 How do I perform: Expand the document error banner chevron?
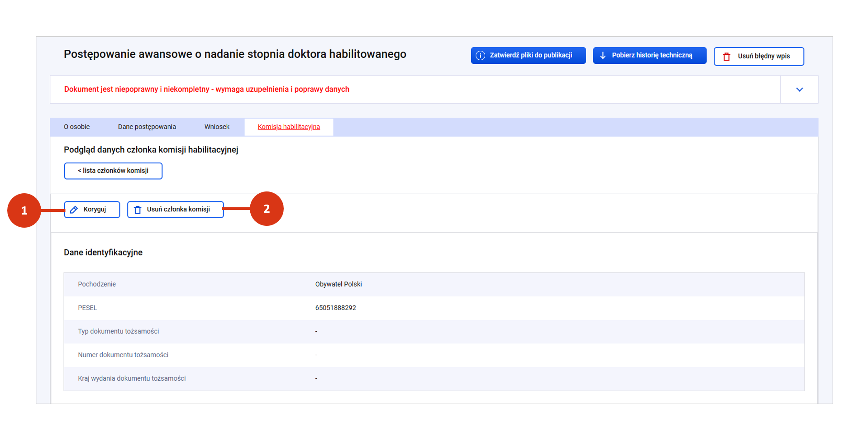point(799,90)
